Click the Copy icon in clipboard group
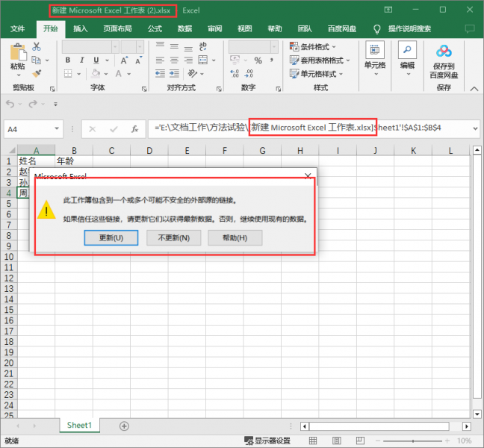The width and height of the screenshot is (484, 448). tap(37, 60)
